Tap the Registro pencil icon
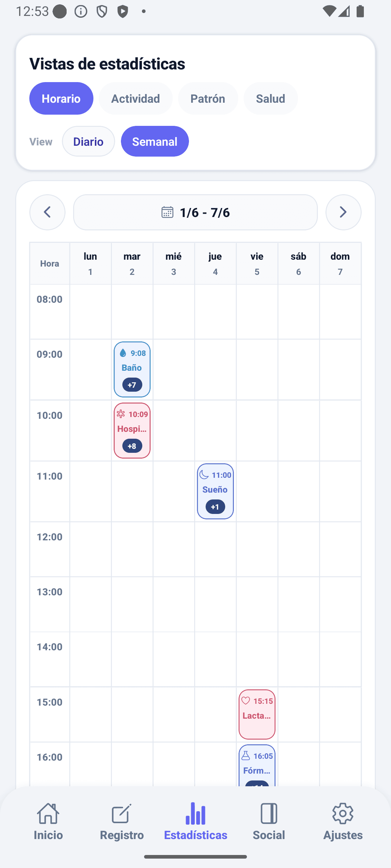391x868 pixels. click(122, 814)
